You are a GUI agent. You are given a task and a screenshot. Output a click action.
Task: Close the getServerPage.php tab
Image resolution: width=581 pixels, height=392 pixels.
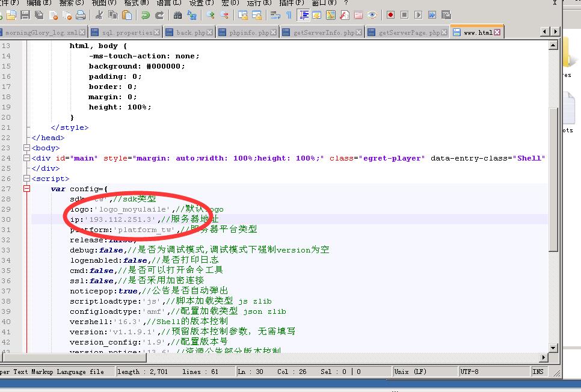[444, 32]
